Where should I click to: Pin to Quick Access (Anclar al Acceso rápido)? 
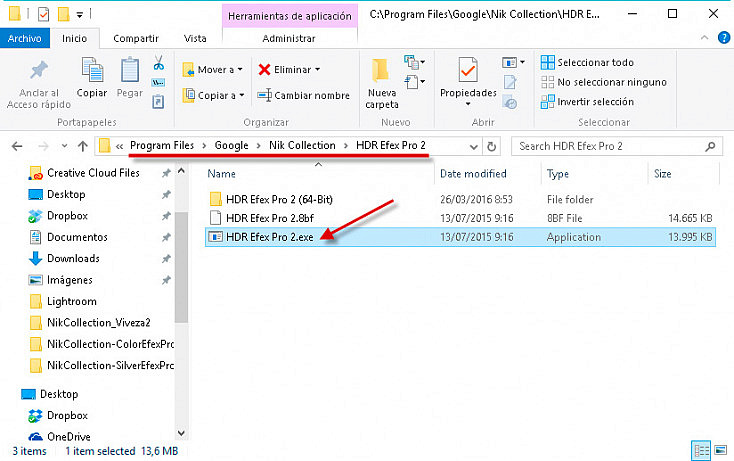tap(39, 85)
